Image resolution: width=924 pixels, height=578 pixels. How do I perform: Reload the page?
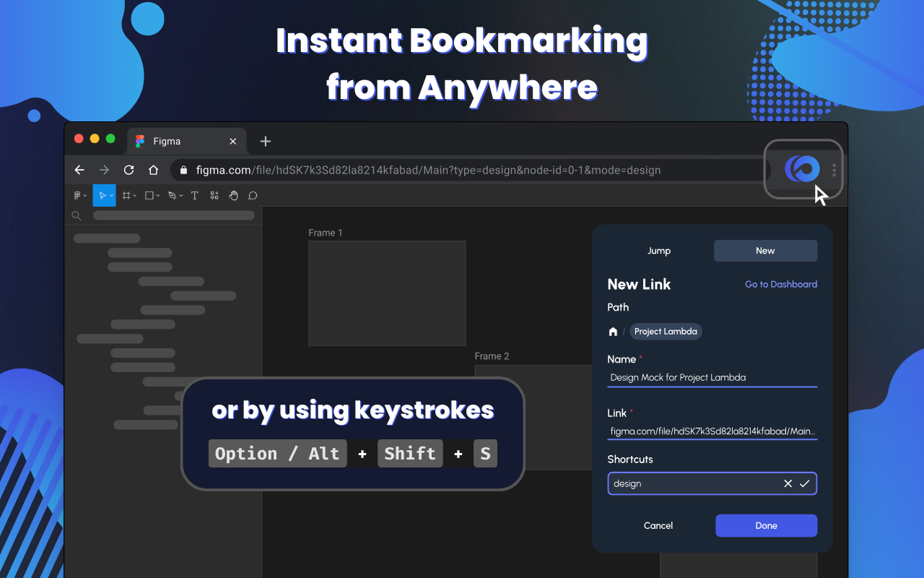click(x=128, y=170)
